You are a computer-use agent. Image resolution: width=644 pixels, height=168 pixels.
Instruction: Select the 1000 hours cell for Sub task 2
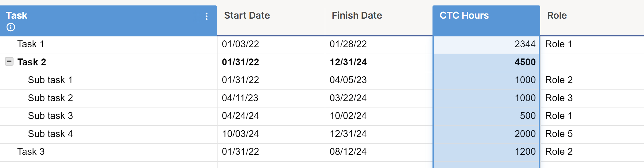point(525,98)
